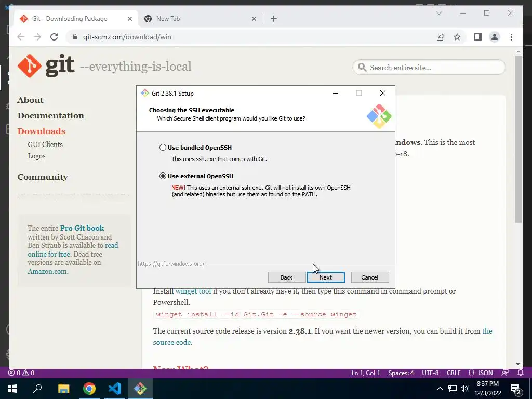Open GUI Clients sub-link

[45, 144]
